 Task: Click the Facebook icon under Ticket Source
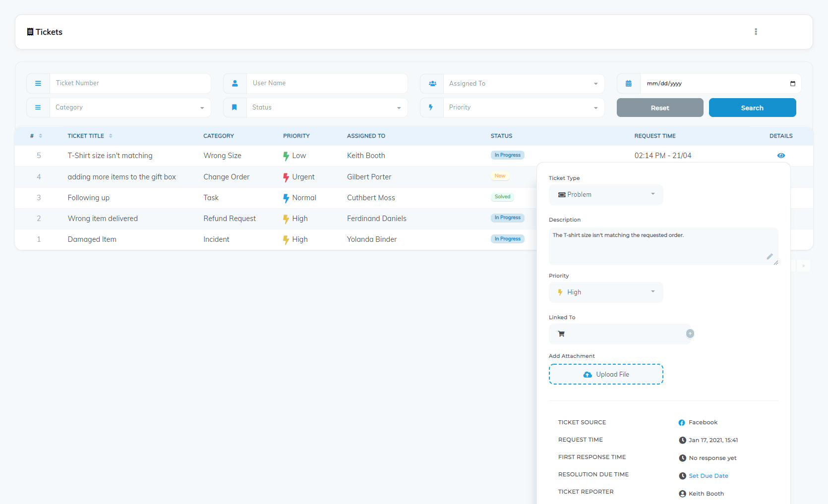pos(682,423)
